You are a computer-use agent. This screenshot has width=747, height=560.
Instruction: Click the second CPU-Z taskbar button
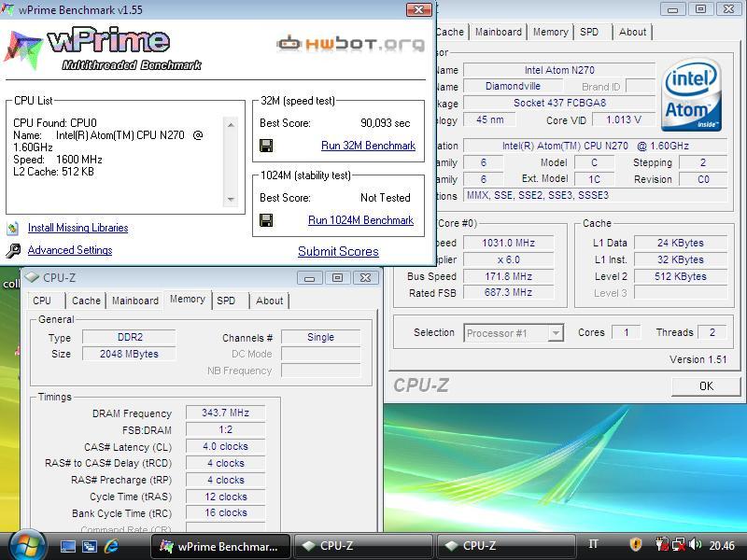[x=506, y=546]
